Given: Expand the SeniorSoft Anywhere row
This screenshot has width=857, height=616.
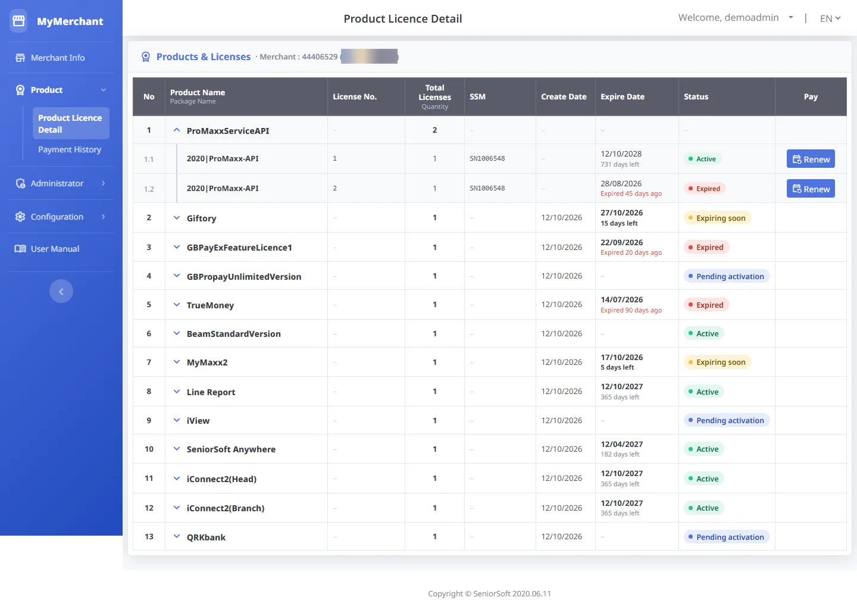Looking at the screenshot, I should [x=177, y=449].
